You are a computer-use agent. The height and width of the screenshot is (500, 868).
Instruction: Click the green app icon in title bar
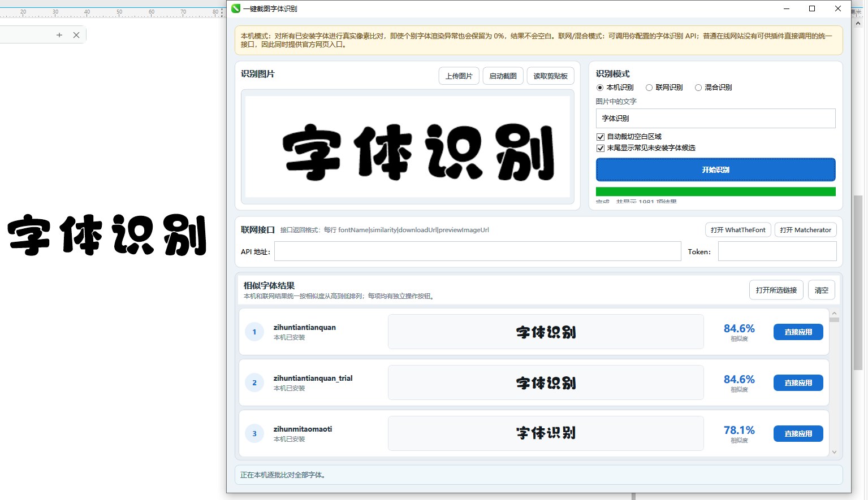(236, 8)
